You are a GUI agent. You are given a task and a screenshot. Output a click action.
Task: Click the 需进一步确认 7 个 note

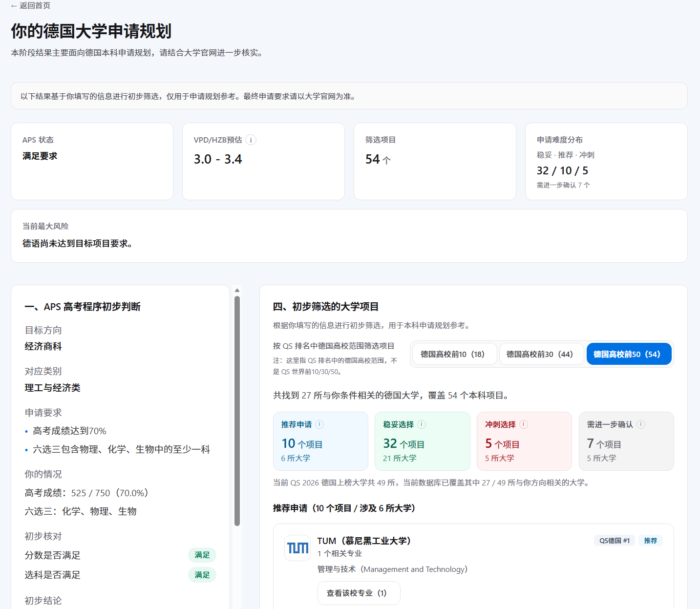(x=563, y=185)
